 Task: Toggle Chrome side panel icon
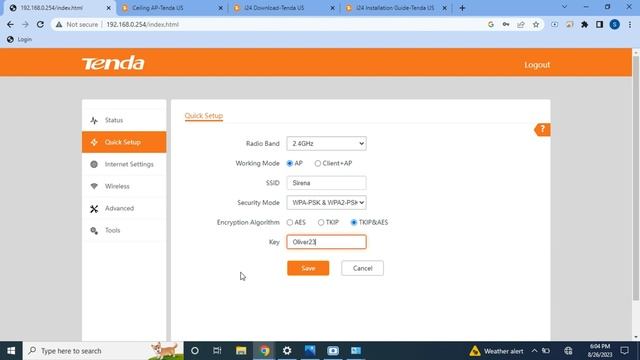pos(599,24)
